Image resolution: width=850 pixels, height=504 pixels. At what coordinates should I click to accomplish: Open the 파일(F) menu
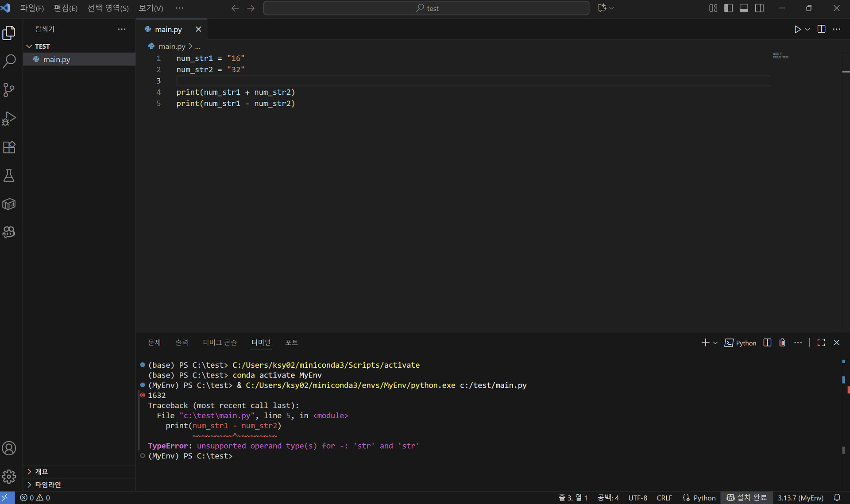click(32, 8)
